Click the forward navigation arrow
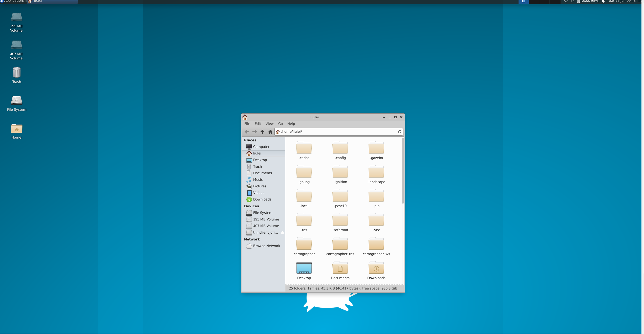 coord(254,132)
